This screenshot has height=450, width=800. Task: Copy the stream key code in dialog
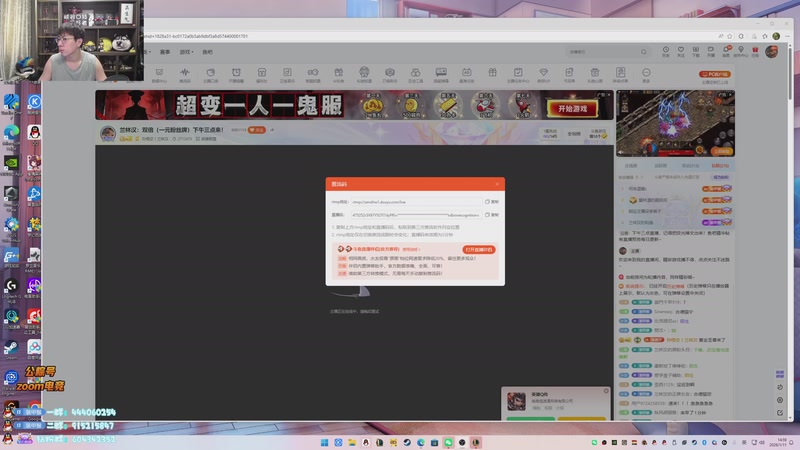click(x=492, y=215)
